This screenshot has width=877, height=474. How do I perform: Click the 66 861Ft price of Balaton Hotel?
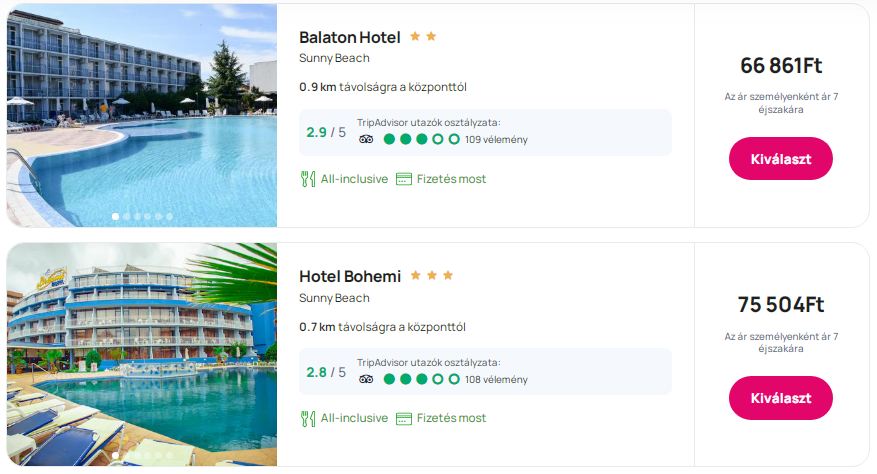781,66
